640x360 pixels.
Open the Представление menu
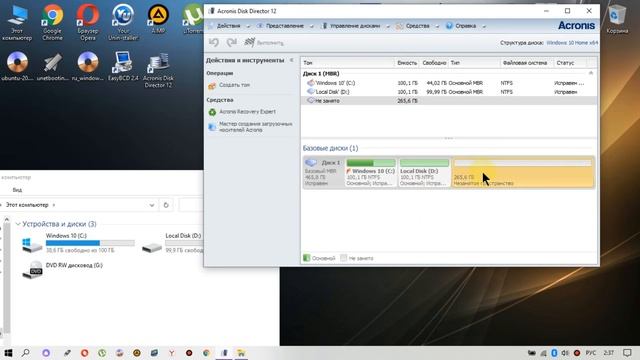285,26
